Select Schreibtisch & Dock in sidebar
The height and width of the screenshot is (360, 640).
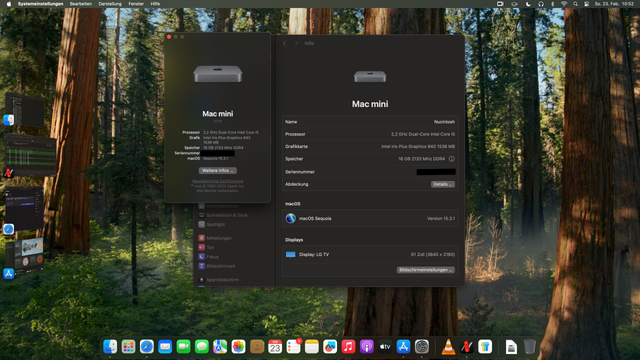[x=223, y=215]
